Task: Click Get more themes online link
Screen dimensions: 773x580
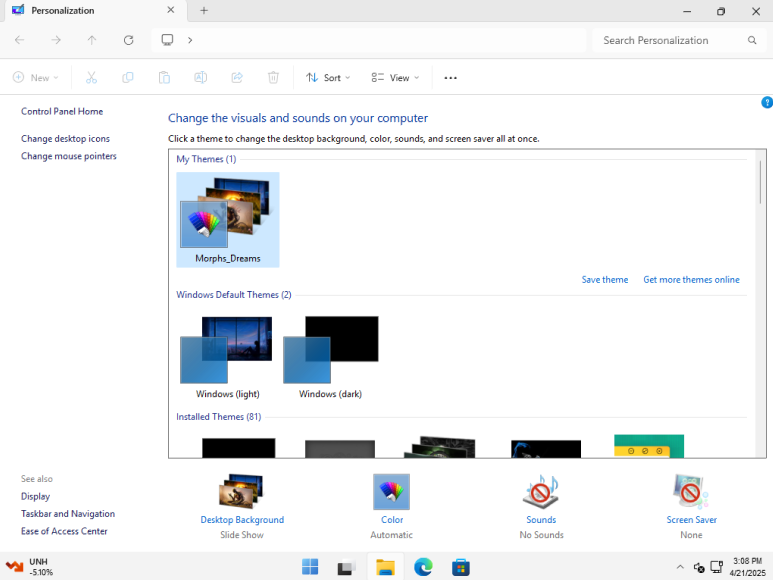Action: 691,279
